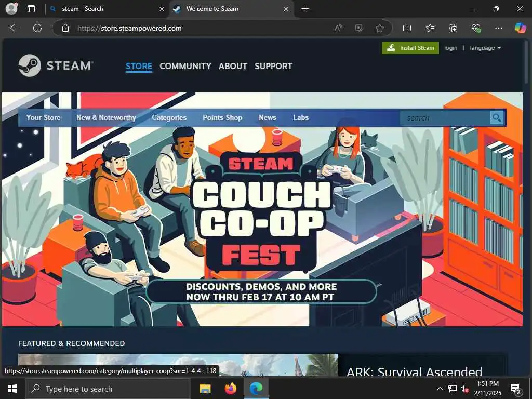This screenshot has width=532, height=399.
Task: Click the video enhancement icon in the address bar
Action: pyautogui.click(x=358, y=28)
